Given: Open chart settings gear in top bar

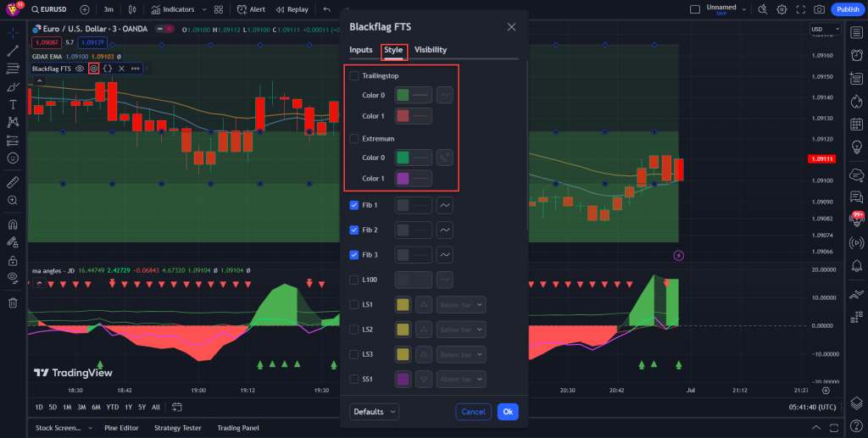Looking at the screenshot, I should (782, 9).
